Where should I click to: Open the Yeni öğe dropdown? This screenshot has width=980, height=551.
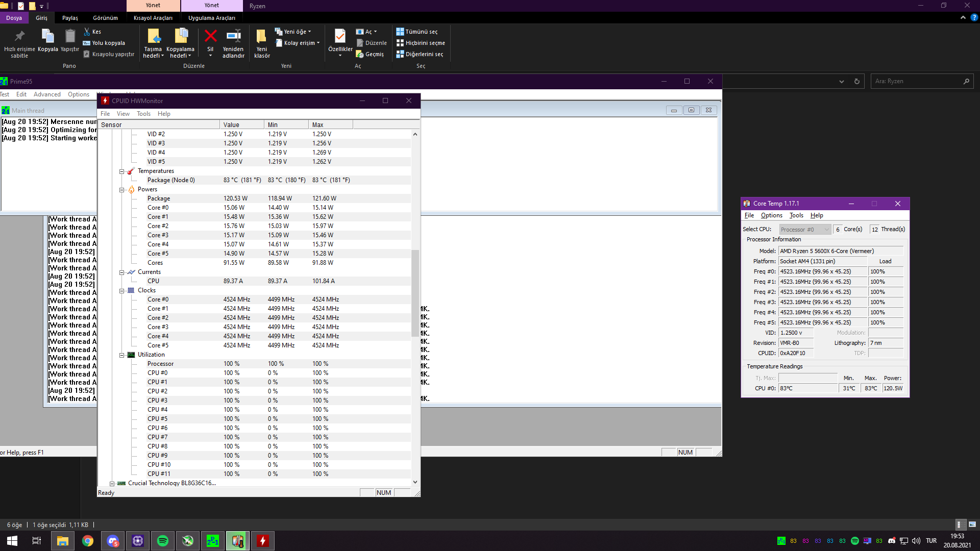tap(293, 32)
